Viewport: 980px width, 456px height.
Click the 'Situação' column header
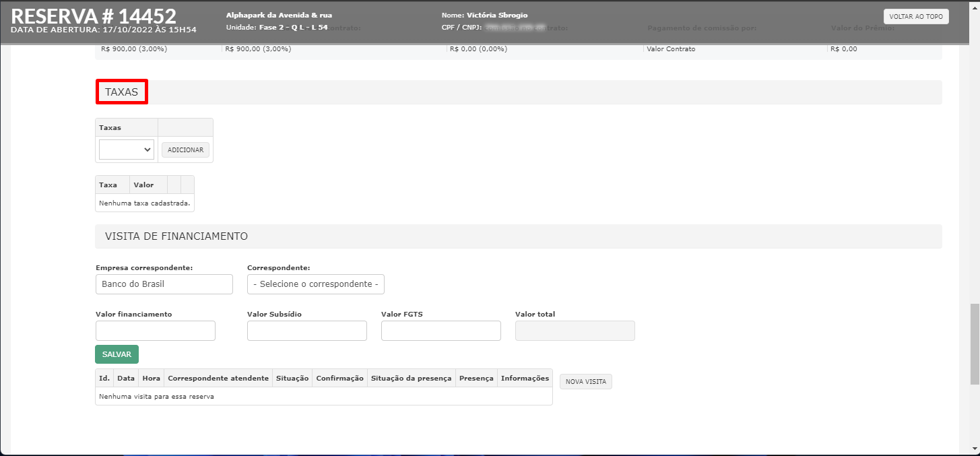click(292, 379)
